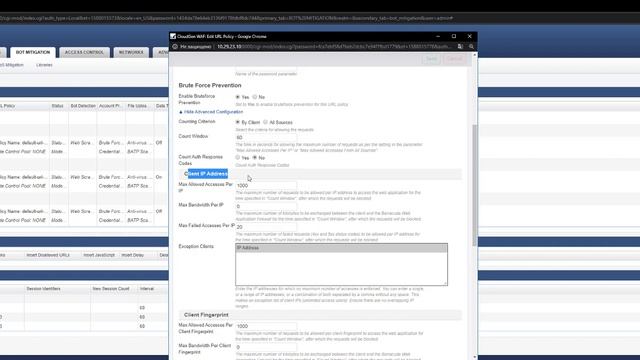Click the Bot Detection column header
This screenshot has height=360, width=640.
click(x=83, y=106)
